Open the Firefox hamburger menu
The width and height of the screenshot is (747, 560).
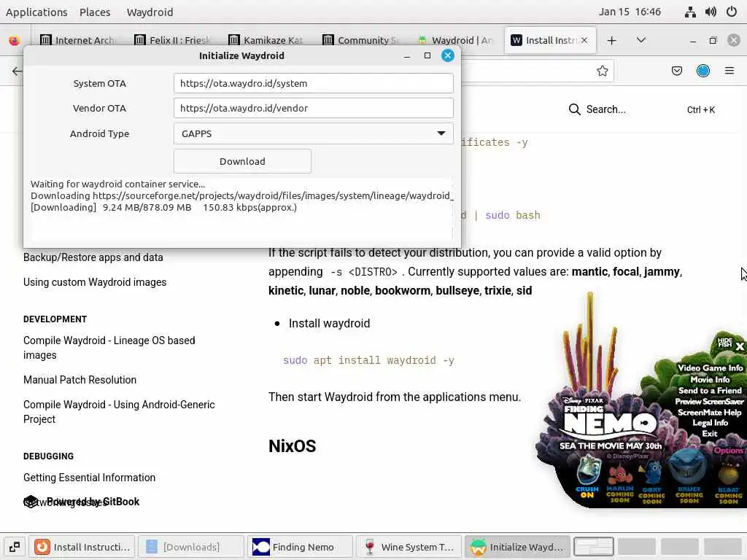click(729, 71)
